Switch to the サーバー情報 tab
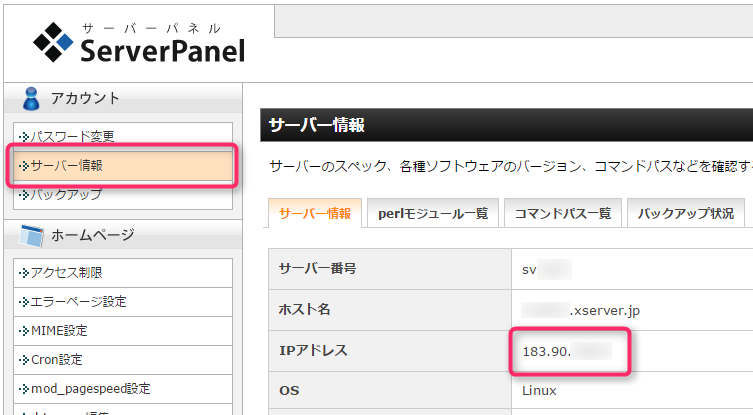Image resolution: width=753 pixels, height=415 pixels. tap(315, 213)
